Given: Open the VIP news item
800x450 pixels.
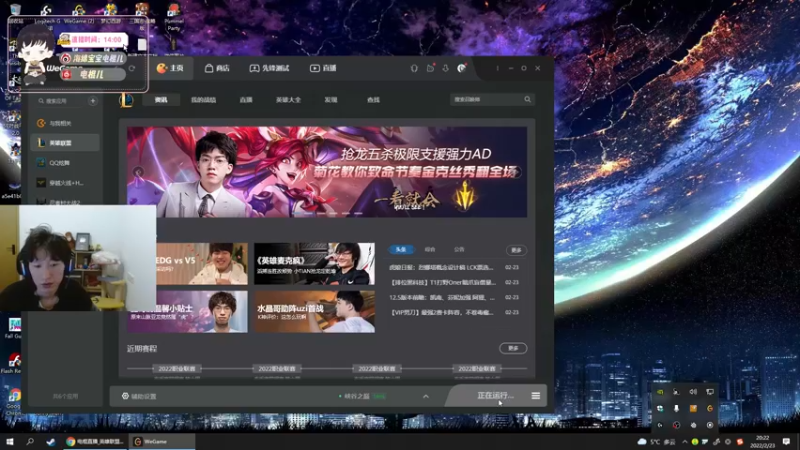Looking at the screenshot, I should click(x=441, y=312).
